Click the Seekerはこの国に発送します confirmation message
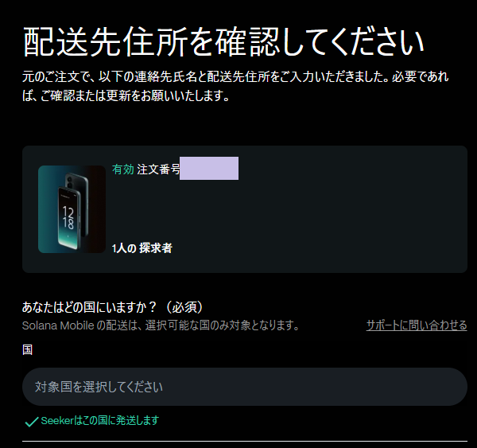This screenshot has height=448, width=477. pos(100,421)
